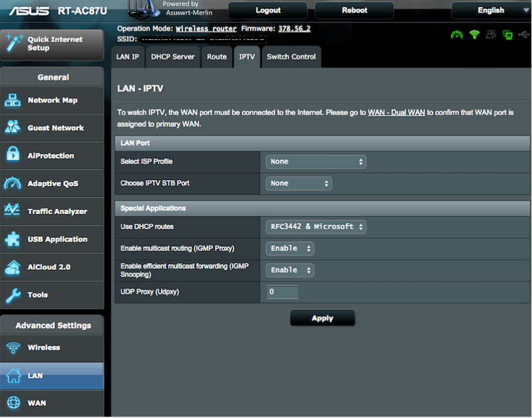
Task: Click the green speedometer status icon
Action: pos(457,34)
